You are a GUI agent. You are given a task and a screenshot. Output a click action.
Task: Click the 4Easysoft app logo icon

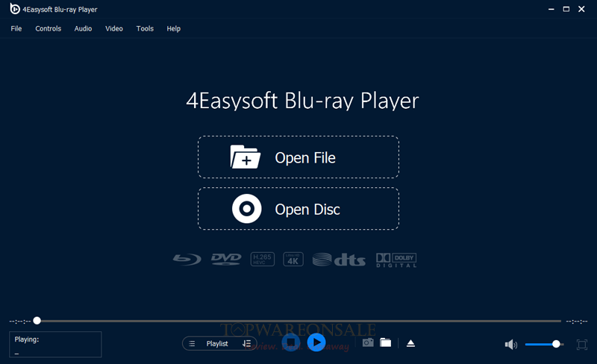[14, 8]
